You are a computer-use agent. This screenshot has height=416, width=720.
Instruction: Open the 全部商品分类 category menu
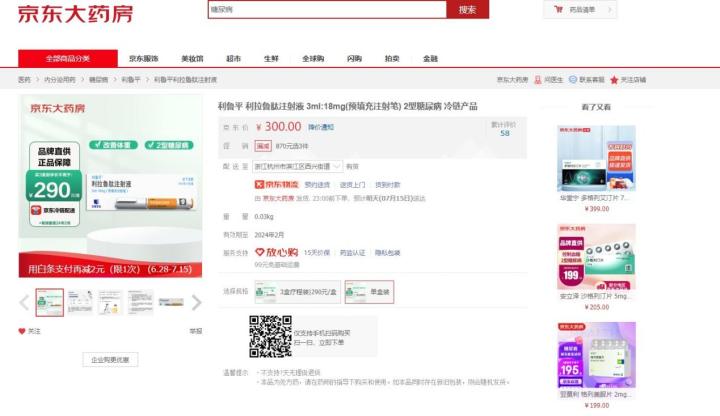pyautogui.click(x=68, y=58)
